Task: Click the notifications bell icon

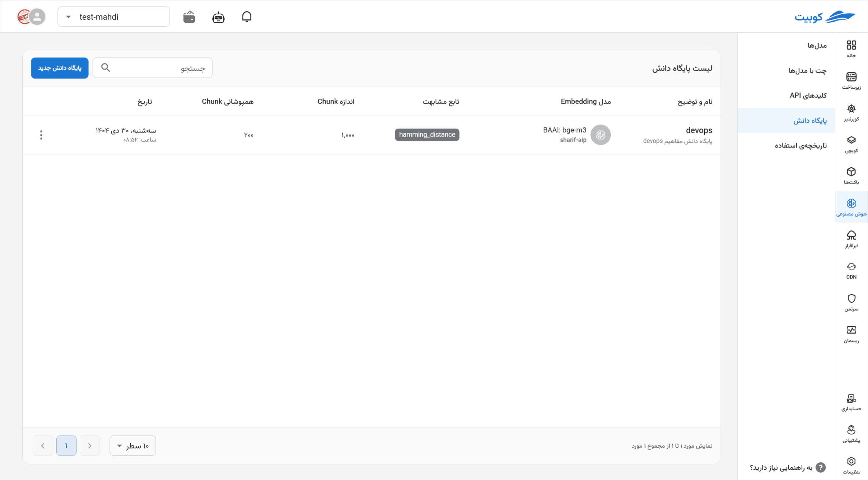Action: [247, 17]
